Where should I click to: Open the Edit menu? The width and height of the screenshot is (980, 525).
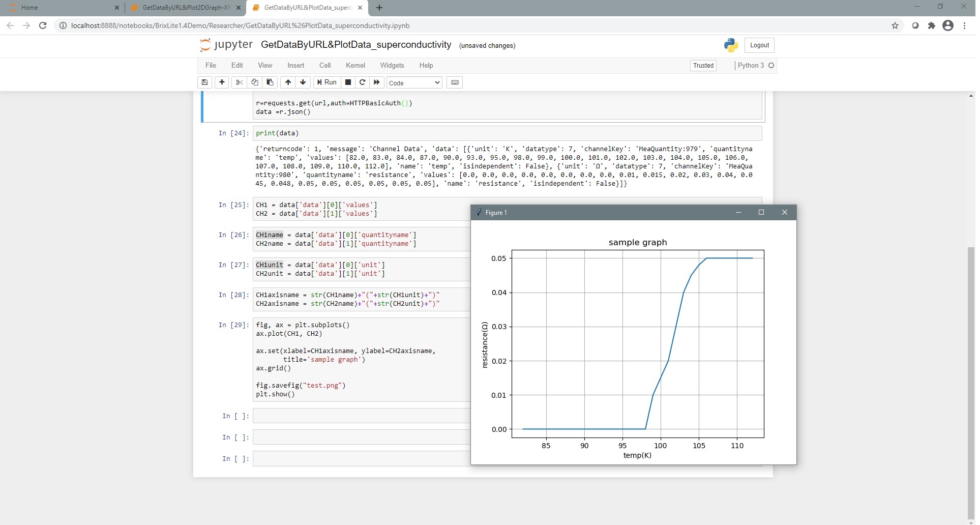click(237, 65)
